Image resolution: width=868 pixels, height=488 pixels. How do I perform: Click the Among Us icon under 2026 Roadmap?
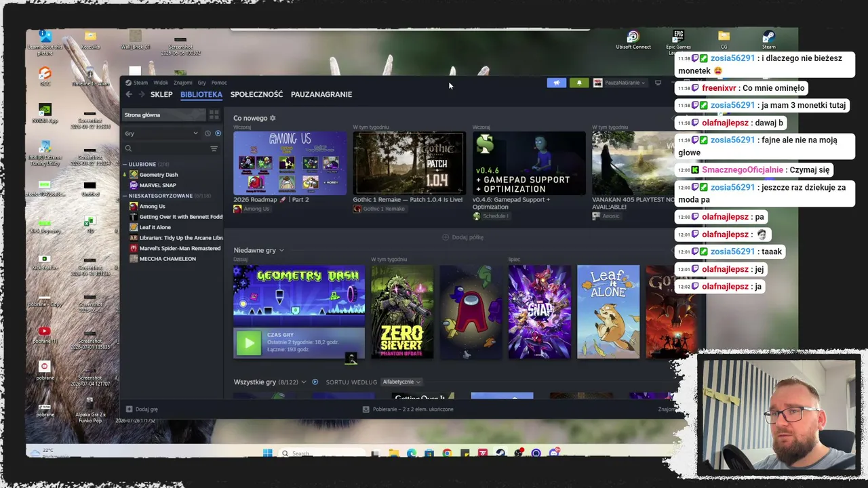pos(237,209)
